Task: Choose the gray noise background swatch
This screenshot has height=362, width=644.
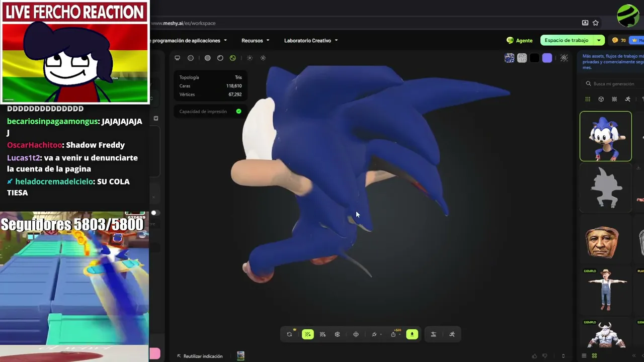Action: pos(522,58)
